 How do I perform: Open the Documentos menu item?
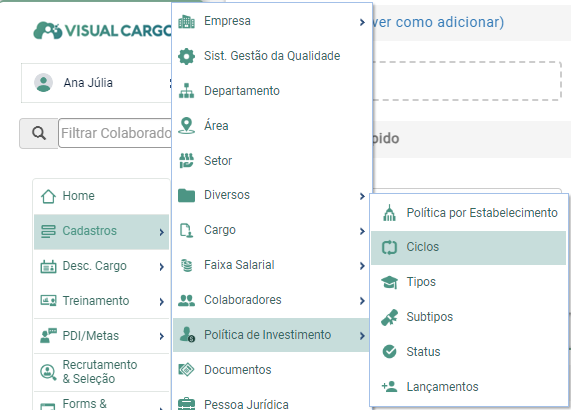tap(271, 370)
